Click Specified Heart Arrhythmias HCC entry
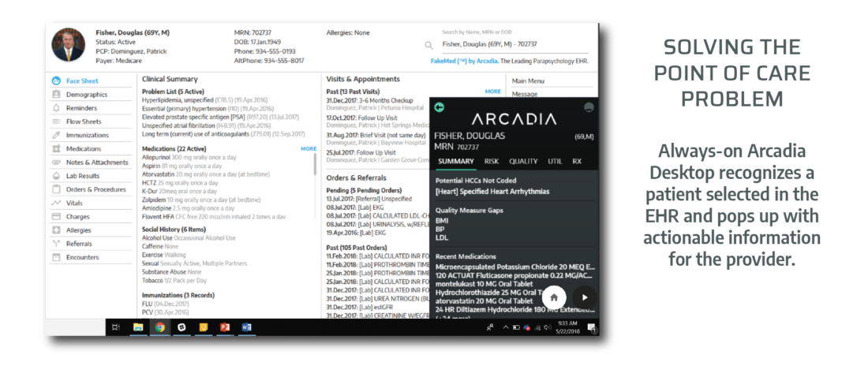 pos(492,192)
